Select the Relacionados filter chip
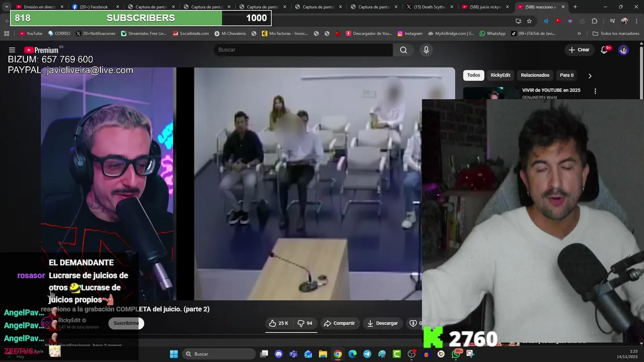 click(x=535, y=75)
